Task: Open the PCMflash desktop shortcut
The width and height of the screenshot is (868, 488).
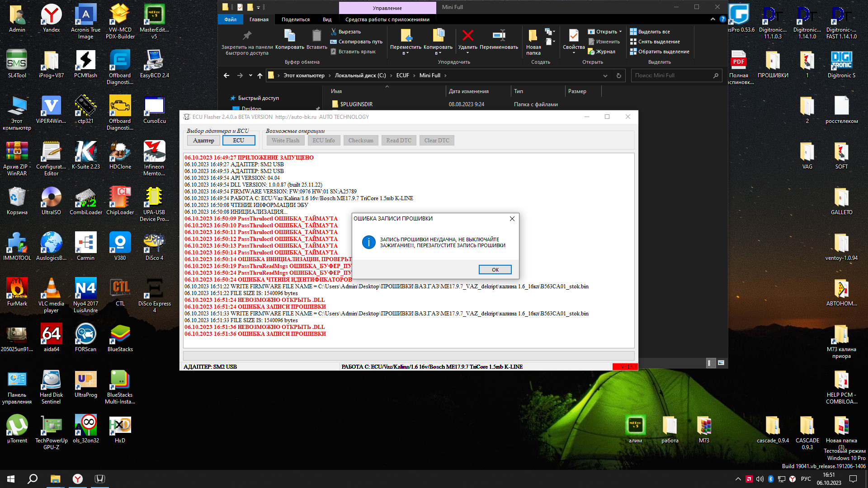Action: (x=85, y=61)
